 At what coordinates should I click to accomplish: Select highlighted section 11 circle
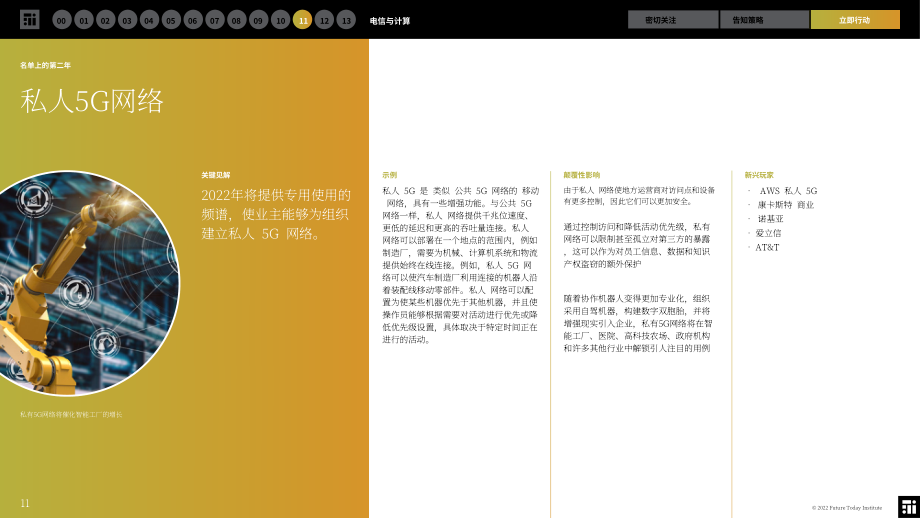pyautogui.click(x=302, y=20)
